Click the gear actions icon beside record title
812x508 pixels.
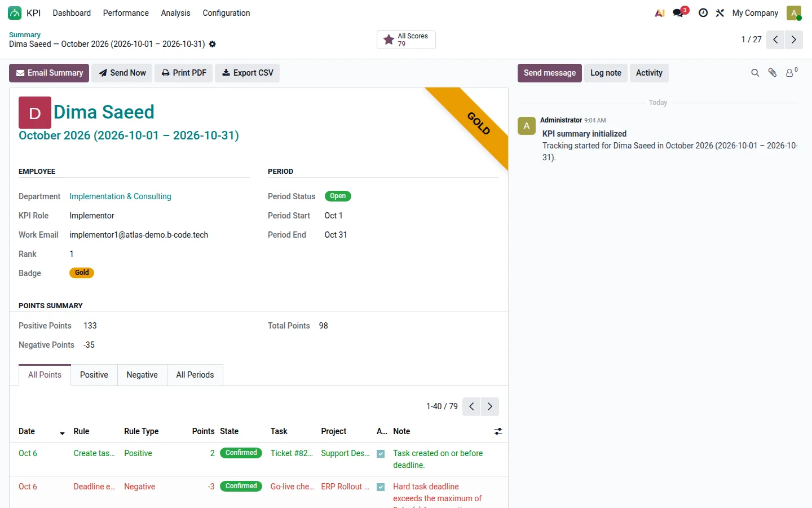[x=213, y=44]
